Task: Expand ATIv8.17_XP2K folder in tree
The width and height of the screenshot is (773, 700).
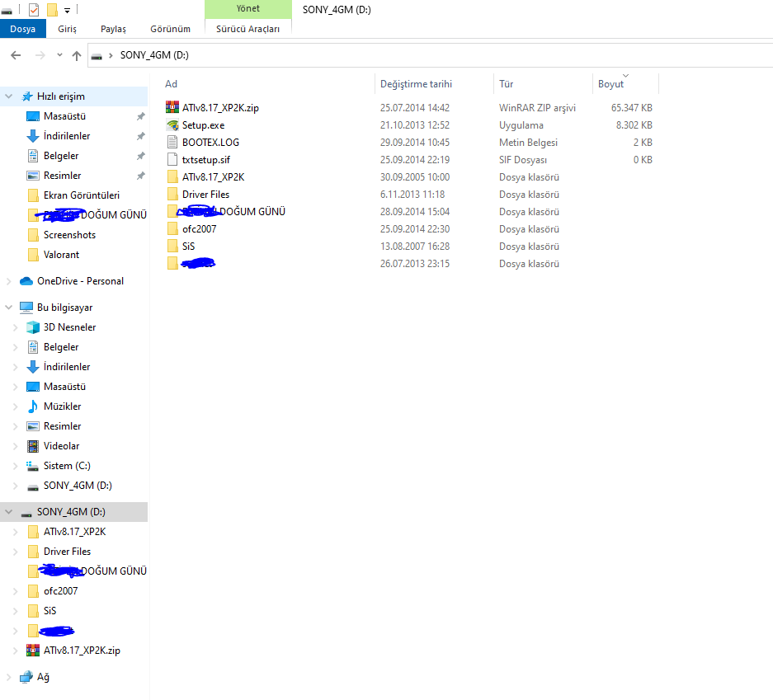Action: [16, 532]
